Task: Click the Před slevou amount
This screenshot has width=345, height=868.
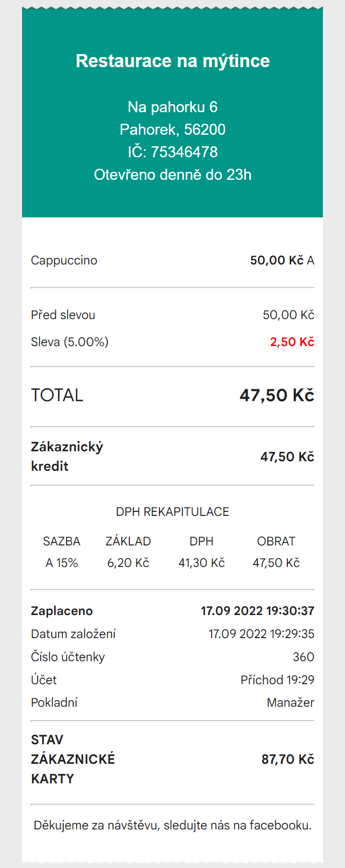Action: click(x=288, y=315)
